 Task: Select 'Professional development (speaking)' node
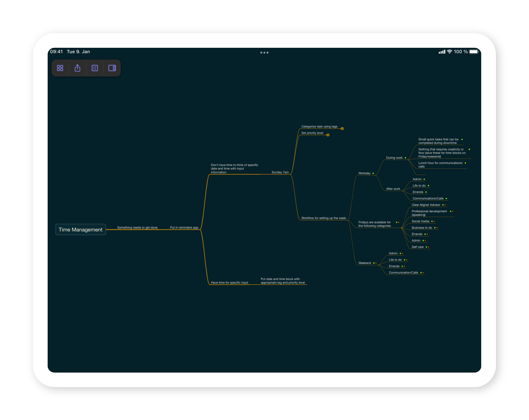pos(429,213)
